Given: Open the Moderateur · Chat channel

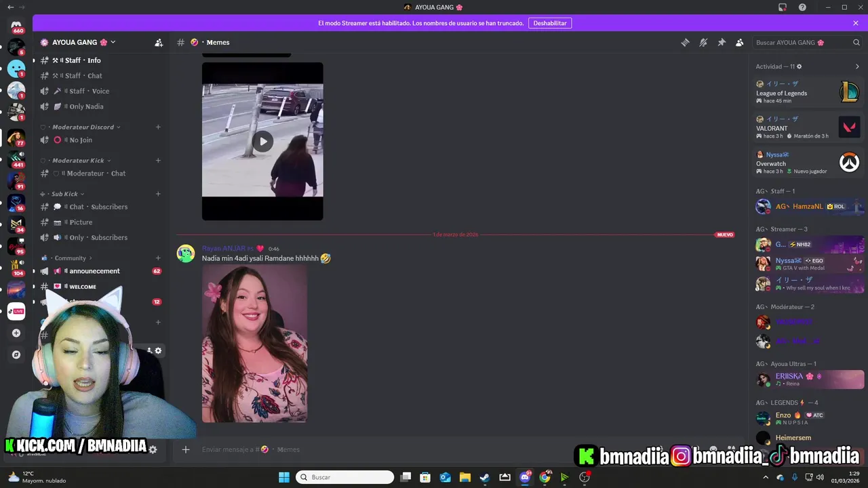Looking at the screenshot, I should pyautogui.click(x=101, y=174).
